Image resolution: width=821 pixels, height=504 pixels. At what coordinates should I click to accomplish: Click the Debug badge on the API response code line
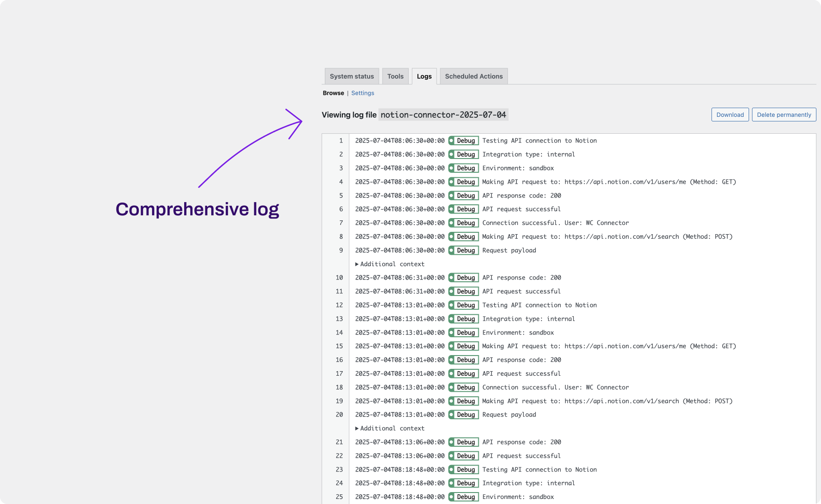click(464, 196)
